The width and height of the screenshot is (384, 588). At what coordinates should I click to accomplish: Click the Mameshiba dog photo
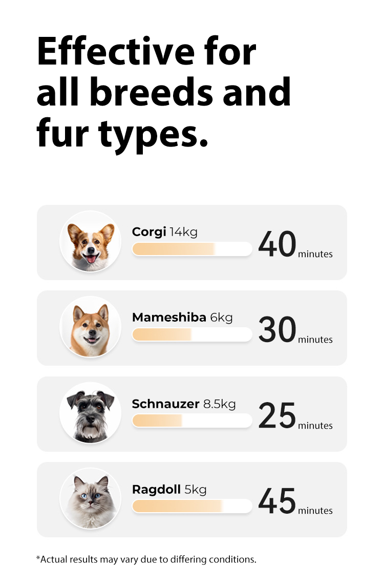(x=91, y=327)
